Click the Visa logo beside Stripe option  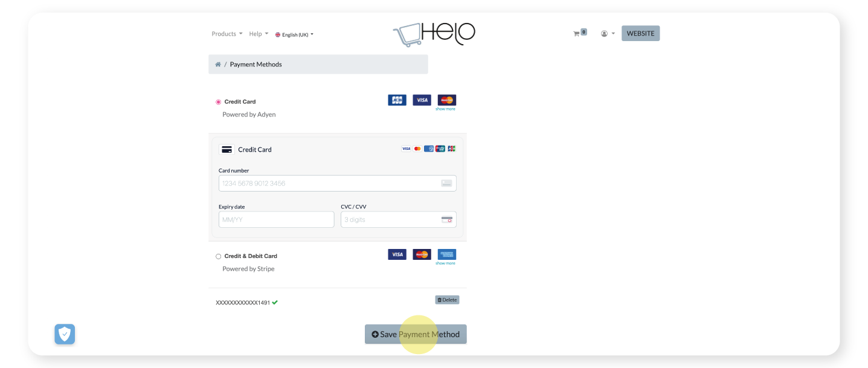397,254
